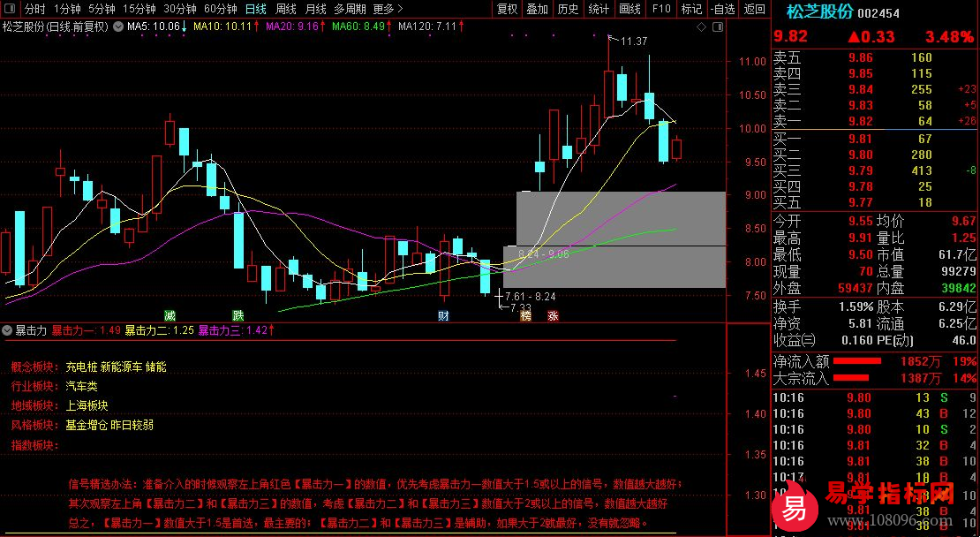Click the 收益(三) 0.160 value

[857, 340]
